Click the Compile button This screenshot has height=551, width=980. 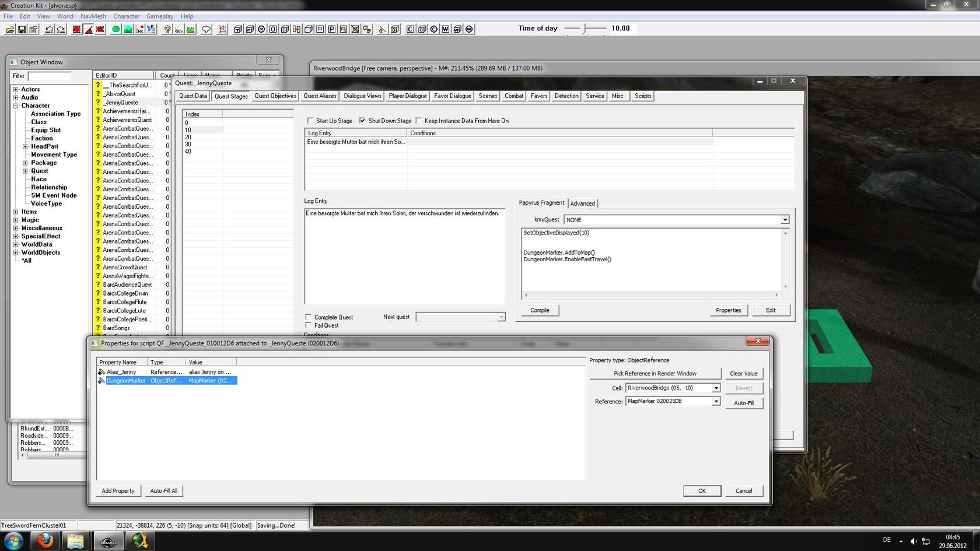tap(540, 310)
